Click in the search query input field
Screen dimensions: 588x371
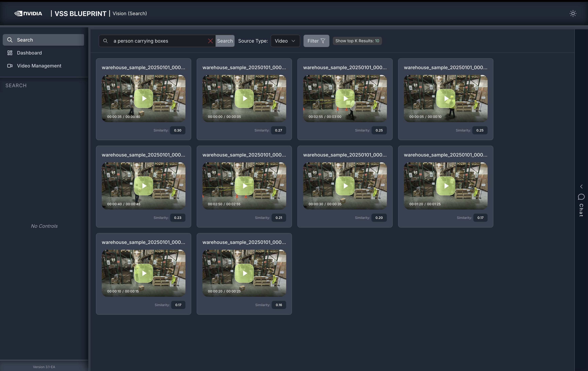[159, 41]
